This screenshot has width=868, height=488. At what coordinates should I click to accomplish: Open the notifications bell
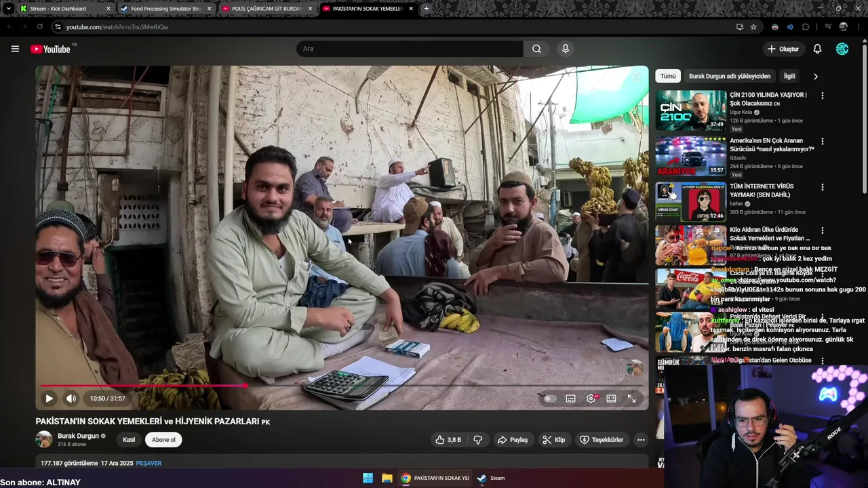click(817, 49)
